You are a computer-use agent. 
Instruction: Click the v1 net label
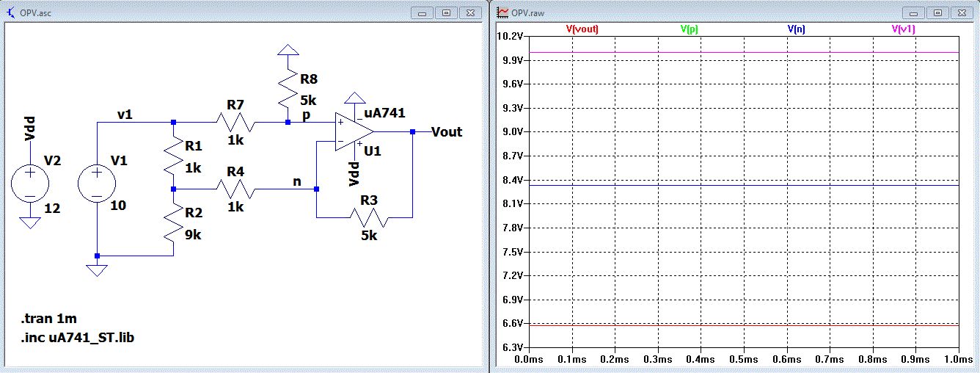[x=125, y=114]
